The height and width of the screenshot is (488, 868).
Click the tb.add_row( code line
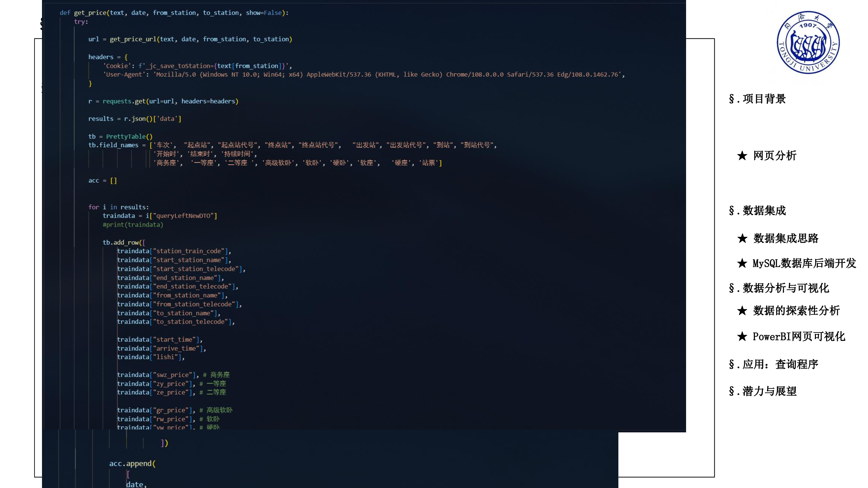point(124,242)
